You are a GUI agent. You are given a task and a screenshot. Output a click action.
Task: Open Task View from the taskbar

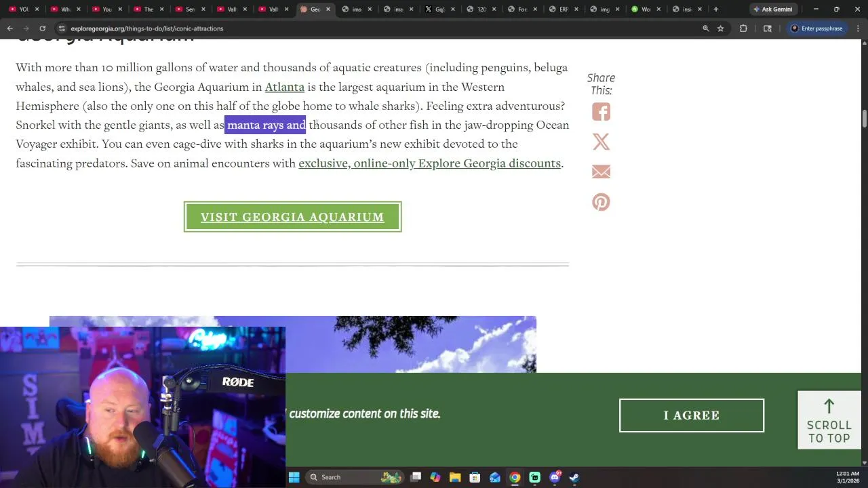(416, 477)
